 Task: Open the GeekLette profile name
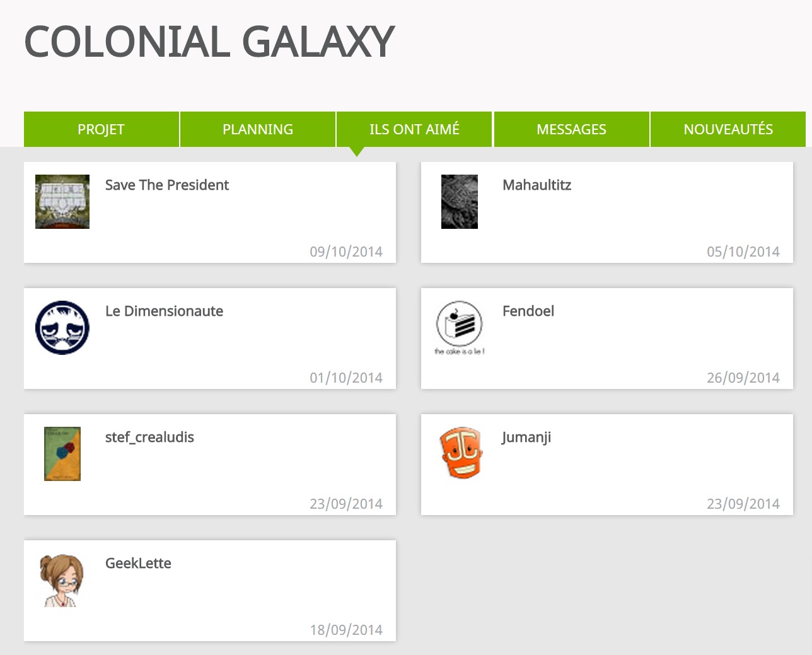point(138,564)
